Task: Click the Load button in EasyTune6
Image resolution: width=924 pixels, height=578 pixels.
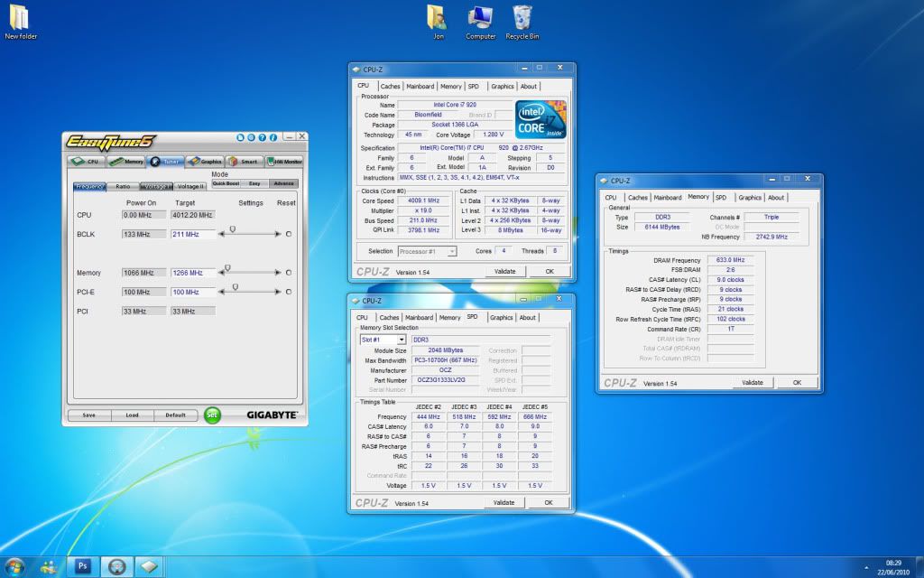Action: [x=132, y=415]
